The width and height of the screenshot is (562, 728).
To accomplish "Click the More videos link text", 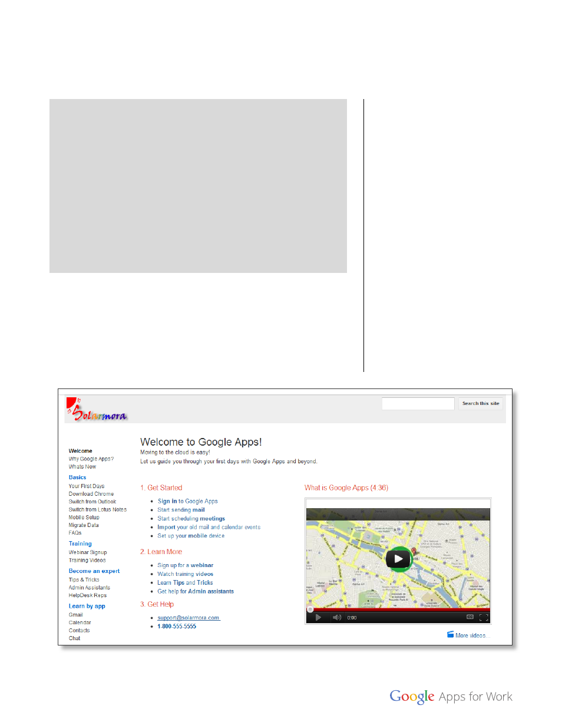I will tap(472, 635).
